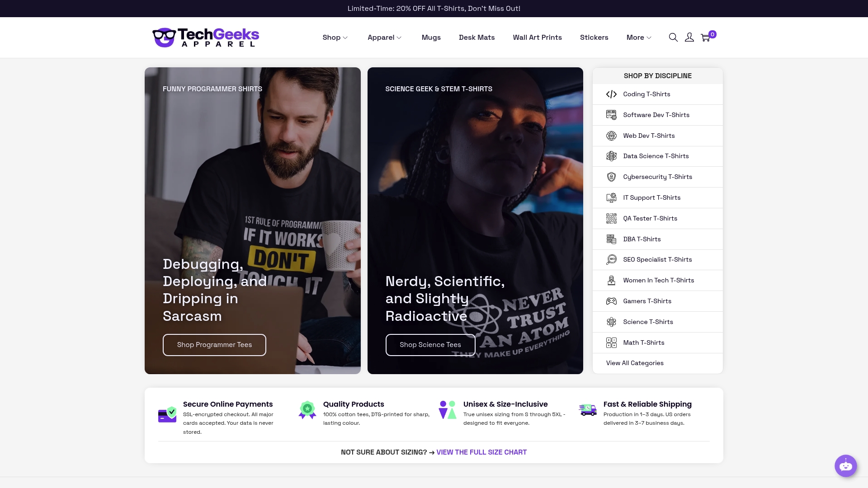868x488 pixels.
Task: Open the chat widget bubble
Action: pyautogui.click(x=845, y=465)
